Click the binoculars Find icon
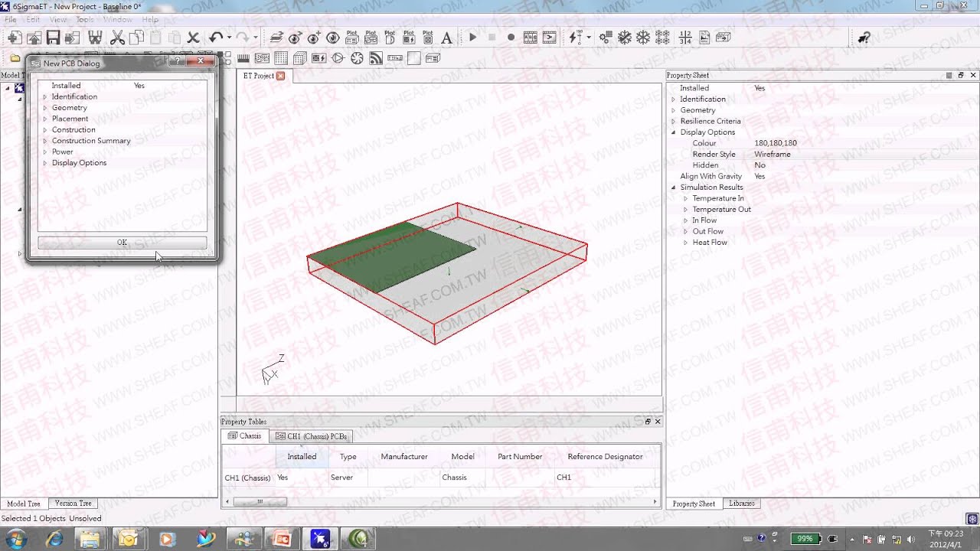This screenshot has width=980, height=551. coord(95,37)
